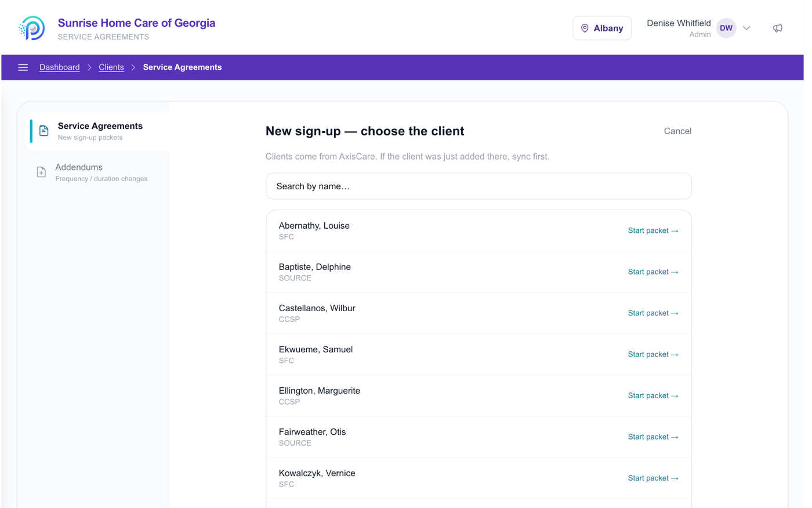Open the Albany location selector
Viewport: 812px width, 508px height.
(602, 28)
